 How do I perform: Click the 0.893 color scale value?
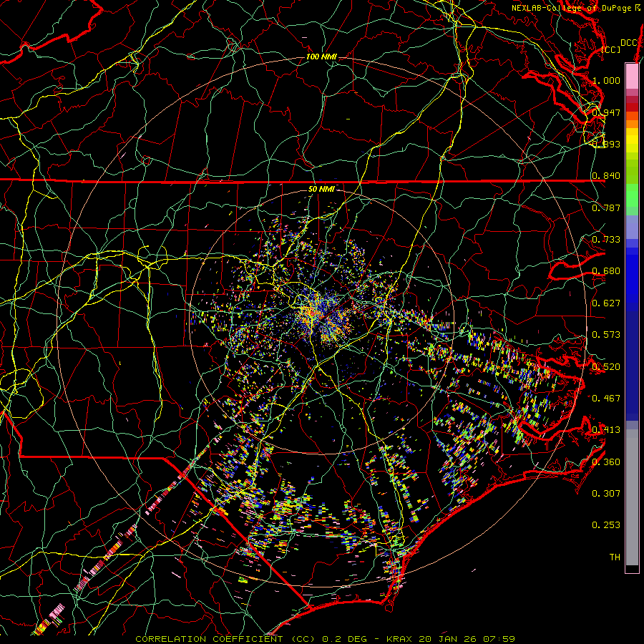606,144
